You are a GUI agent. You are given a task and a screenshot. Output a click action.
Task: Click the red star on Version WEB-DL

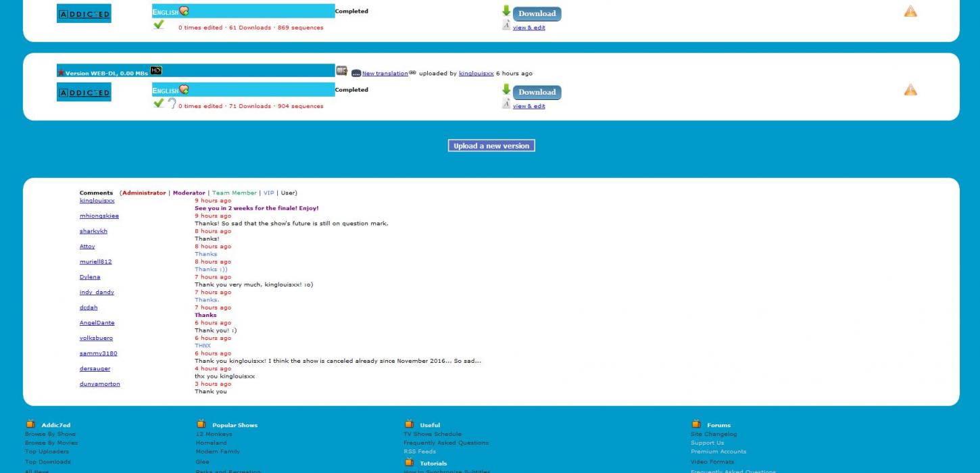(62, 72)
